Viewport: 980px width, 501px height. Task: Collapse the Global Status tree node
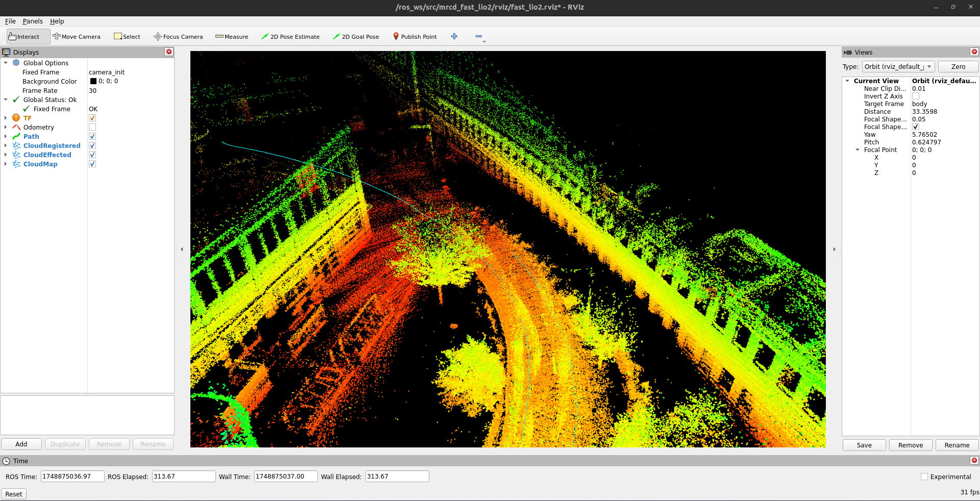point(6,99)
